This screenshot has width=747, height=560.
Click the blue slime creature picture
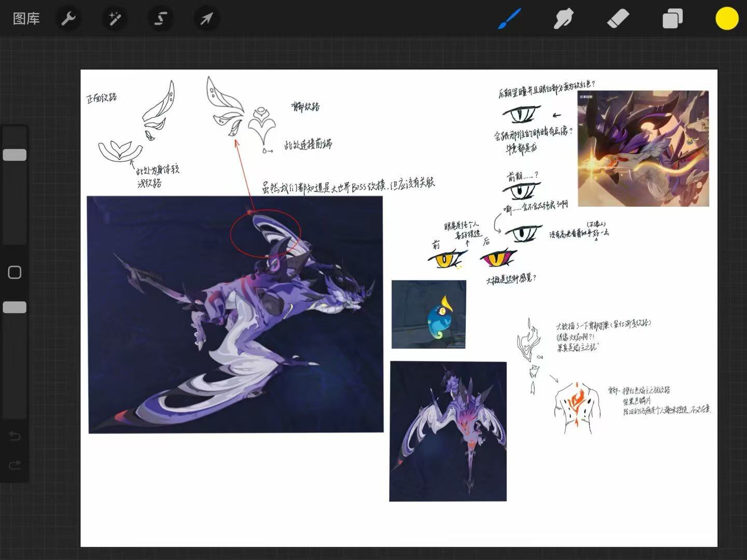[x=428, y=314]
